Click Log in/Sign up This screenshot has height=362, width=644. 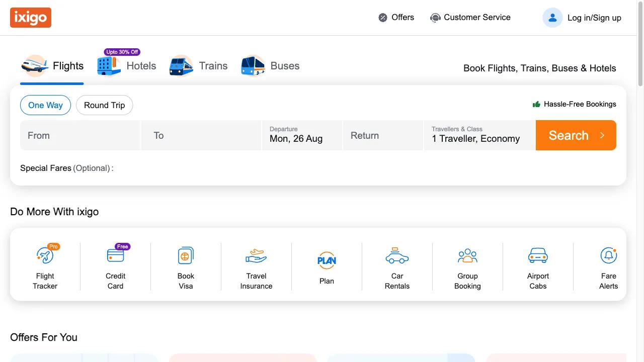pyautogui.click(x=594, y=18)
